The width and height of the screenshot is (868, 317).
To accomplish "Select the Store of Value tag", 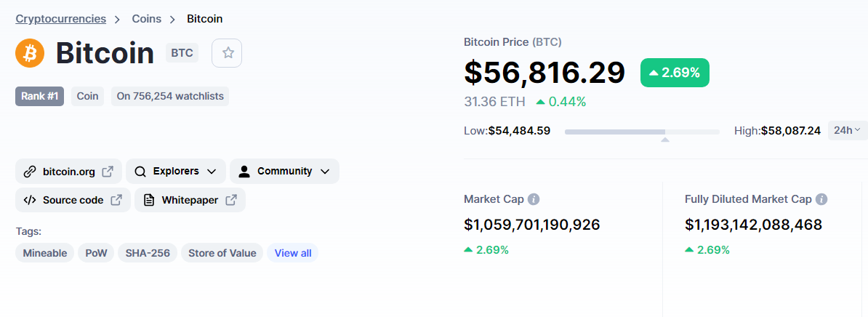I will click(x=222, y=253).
